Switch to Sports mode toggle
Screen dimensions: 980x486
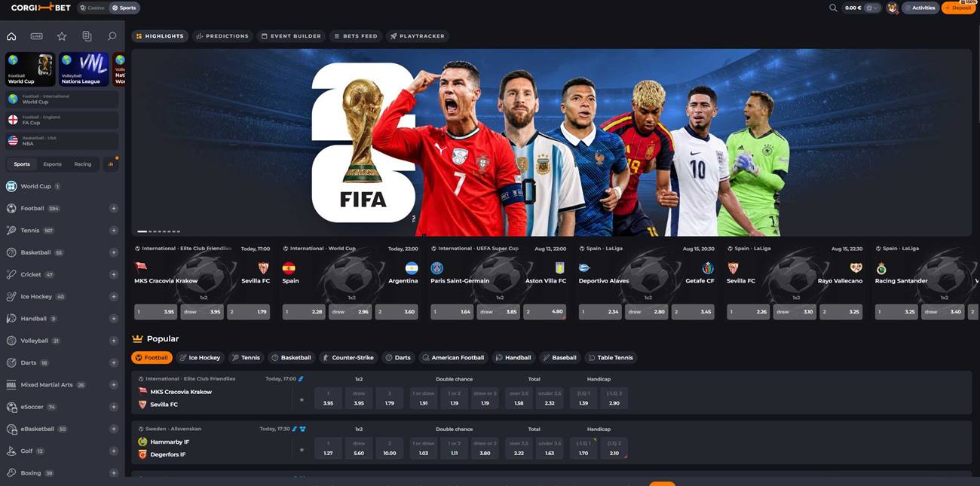[x=124, y=8]
